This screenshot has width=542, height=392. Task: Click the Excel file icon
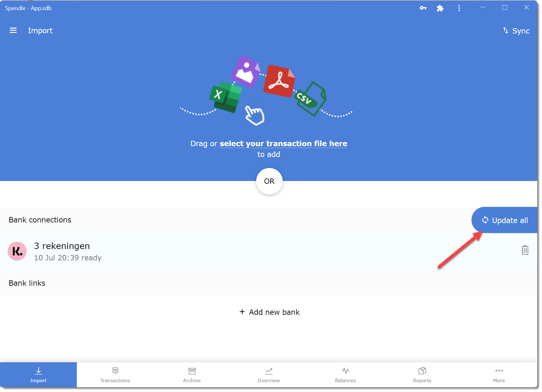(225, 97)
